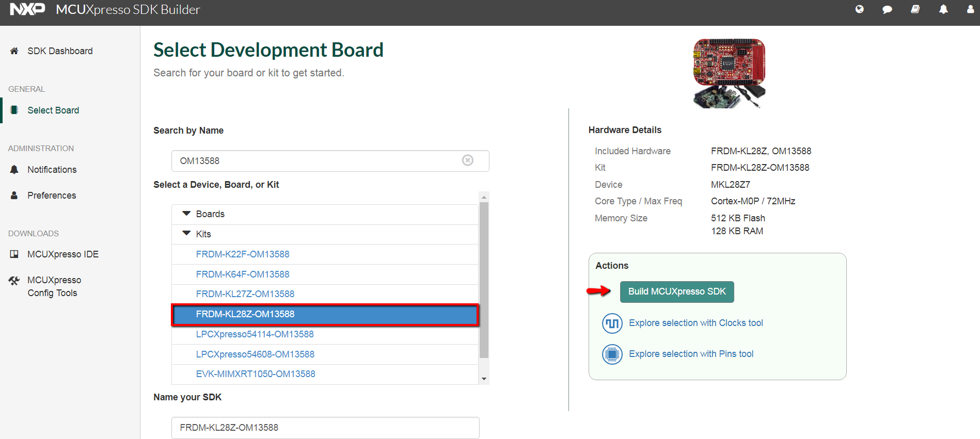Click the globe language icon in header
The width and height of the screenshot is (980, 439).
click(x=860, y=9)
